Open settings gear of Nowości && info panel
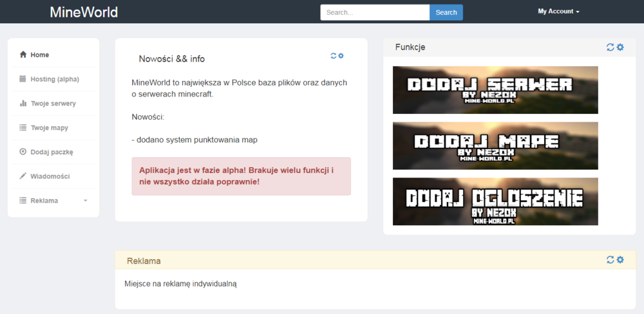The width and height of the screenshot is (644, 314). (341, 56)
